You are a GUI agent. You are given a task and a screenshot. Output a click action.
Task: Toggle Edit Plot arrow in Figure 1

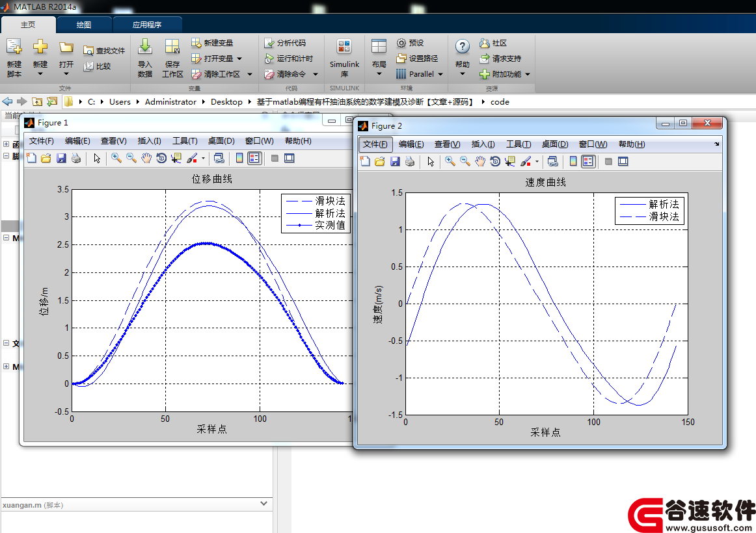97,159
